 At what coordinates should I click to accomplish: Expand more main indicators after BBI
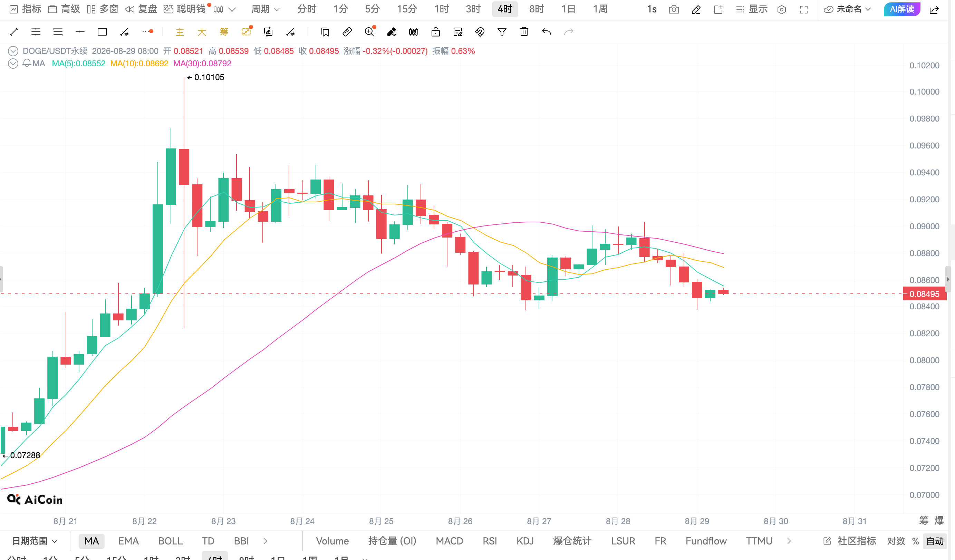click(265, 541)
